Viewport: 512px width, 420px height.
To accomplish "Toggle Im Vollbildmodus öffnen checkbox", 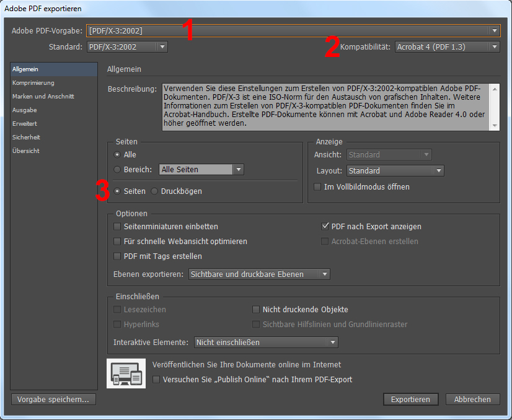I will 318,186.
